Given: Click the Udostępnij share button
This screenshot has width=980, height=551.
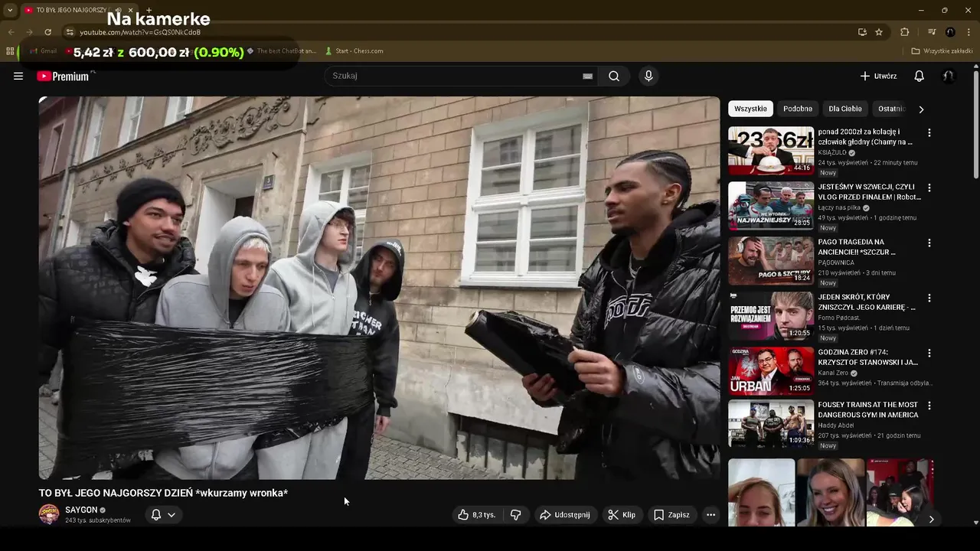Looking at the screenshot, I should pos(565,515).
